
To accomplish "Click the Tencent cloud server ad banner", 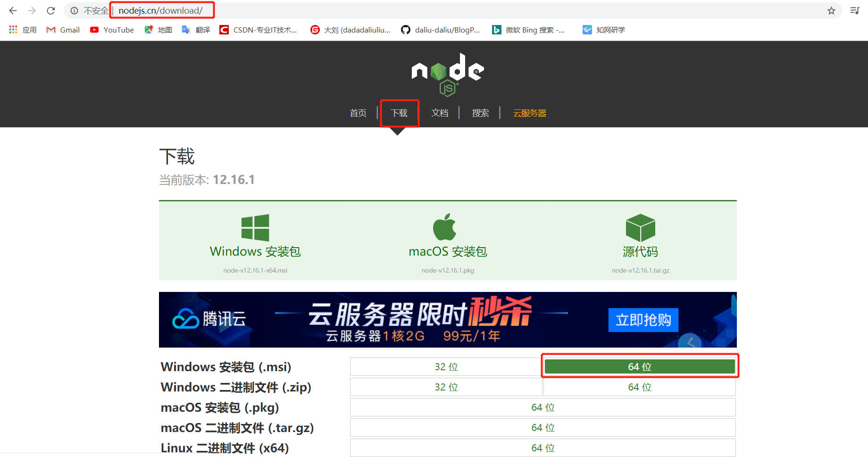I will coord(448,320).
